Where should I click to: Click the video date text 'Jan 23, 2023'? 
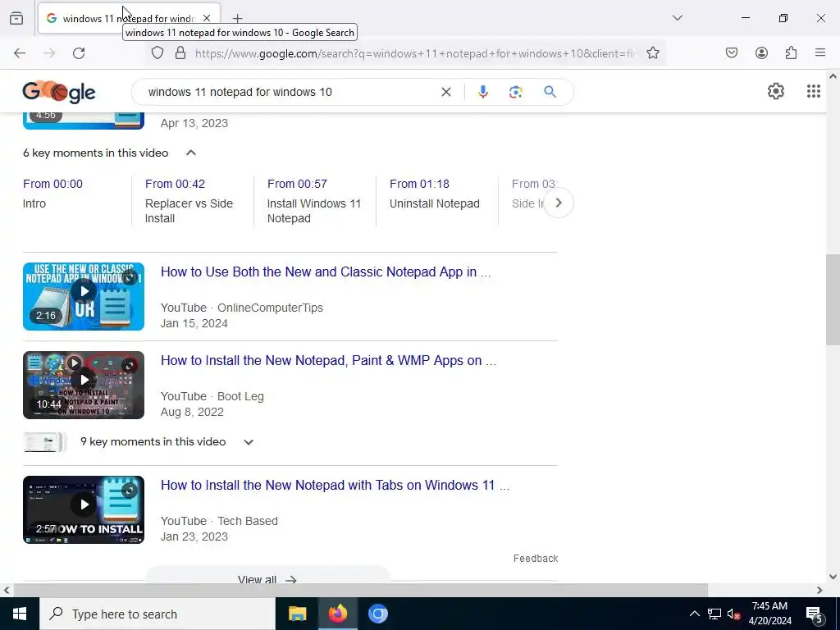(194, 536)
